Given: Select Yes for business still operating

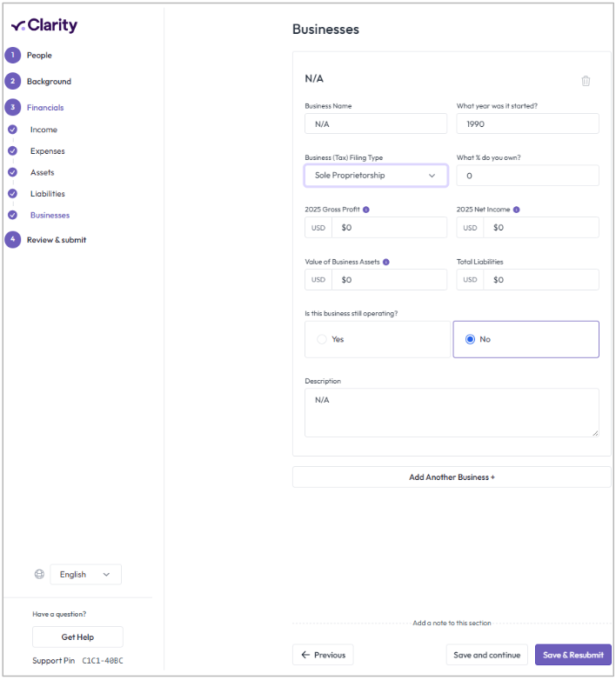Looking at the screenshot, I should [x=323, y=339].
